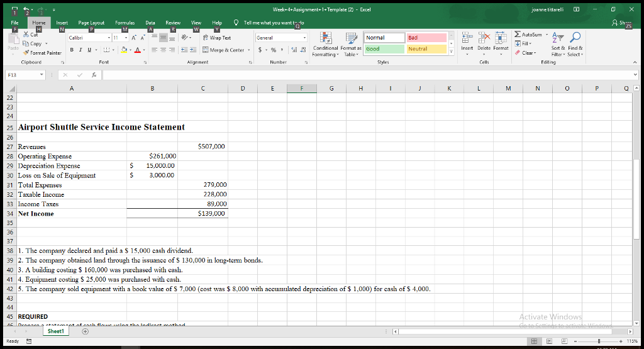Switch to the Review tab
The width and height of the screenshot is (644, 349).
173,23
